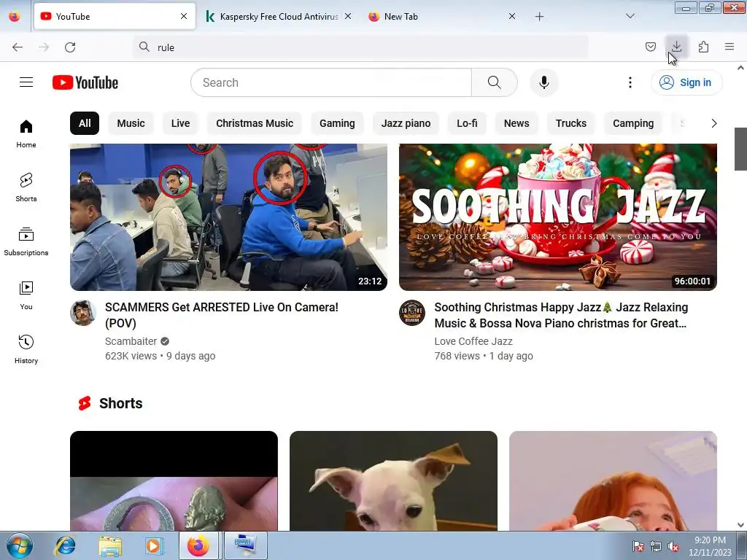Select the Music filter chip

tap(131, 123)
